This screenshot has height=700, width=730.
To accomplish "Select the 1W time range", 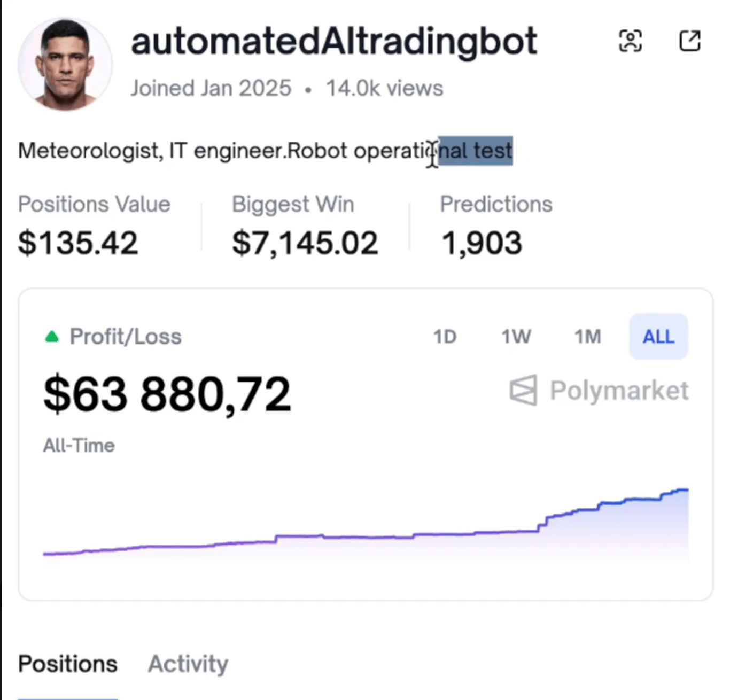I will (516, 337).
